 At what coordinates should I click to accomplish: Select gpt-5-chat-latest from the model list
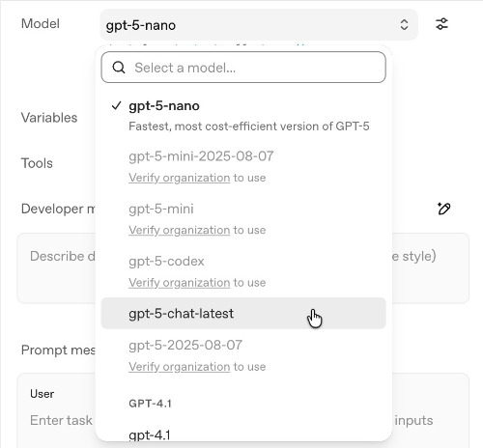click(243, 314)
